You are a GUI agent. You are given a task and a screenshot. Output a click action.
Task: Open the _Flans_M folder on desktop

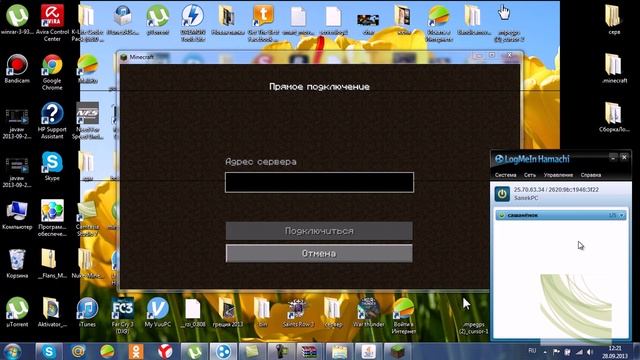click(x=52, y=263)
